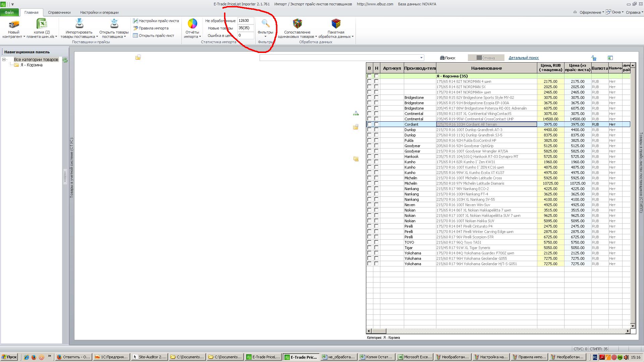This screenshot has width=644, height=362.
Task: Click Открыть прайс-лист
Action: point(154,36)
